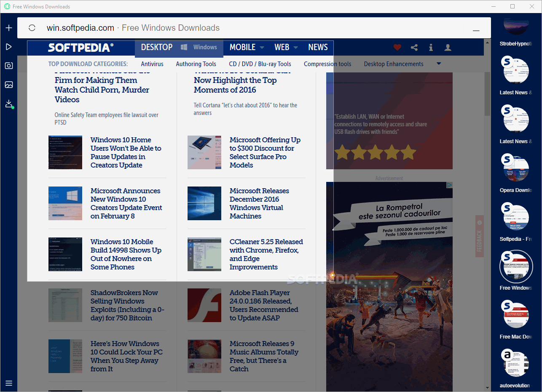Image resolution: width=542 pixels, height=392 pixels.
Task: Click the thumbnail for the Windows 10 Home article
Action: (65, 152)
